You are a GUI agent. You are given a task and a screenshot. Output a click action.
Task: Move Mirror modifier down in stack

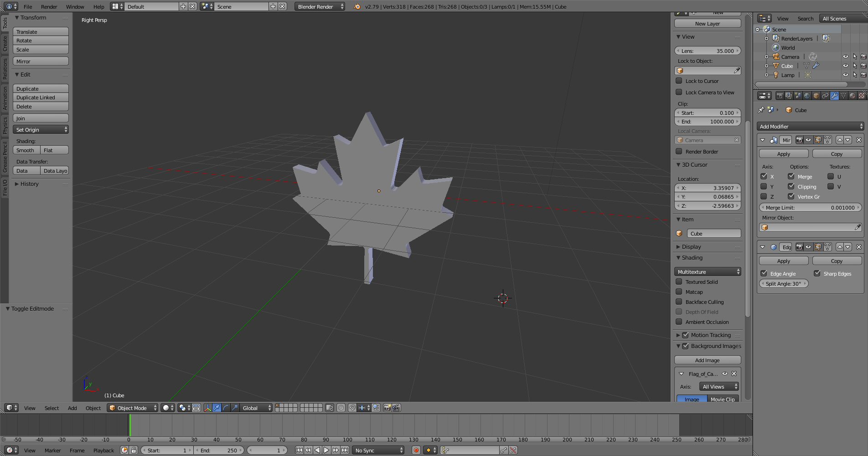coord(848,140)
